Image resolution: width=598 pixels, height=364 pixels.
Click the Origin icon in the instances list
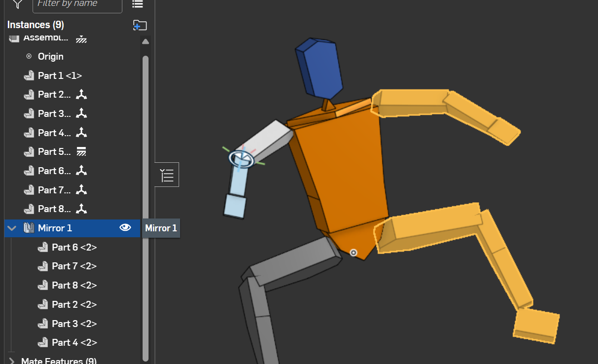(29, 56)
